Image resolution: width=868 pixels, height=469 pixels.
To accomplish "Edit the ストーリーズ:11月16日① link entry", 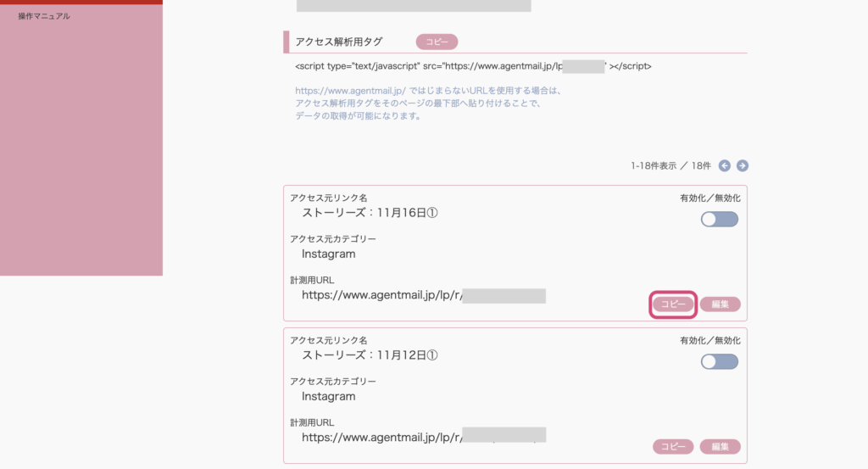I will pyautogui.click(x=720, y=304).
